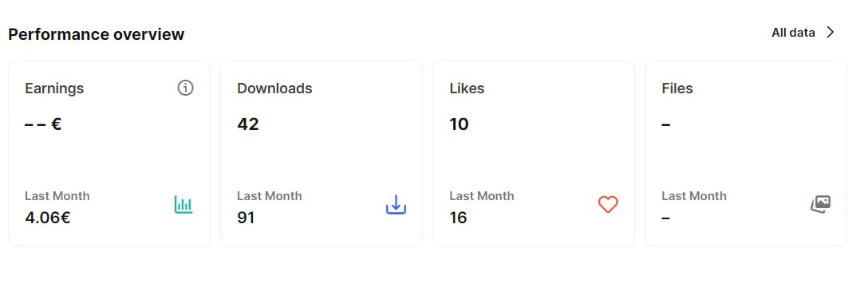868x287 pixels.
Task: Click the last month earnings 4.06€
Action: pos(48,218)
